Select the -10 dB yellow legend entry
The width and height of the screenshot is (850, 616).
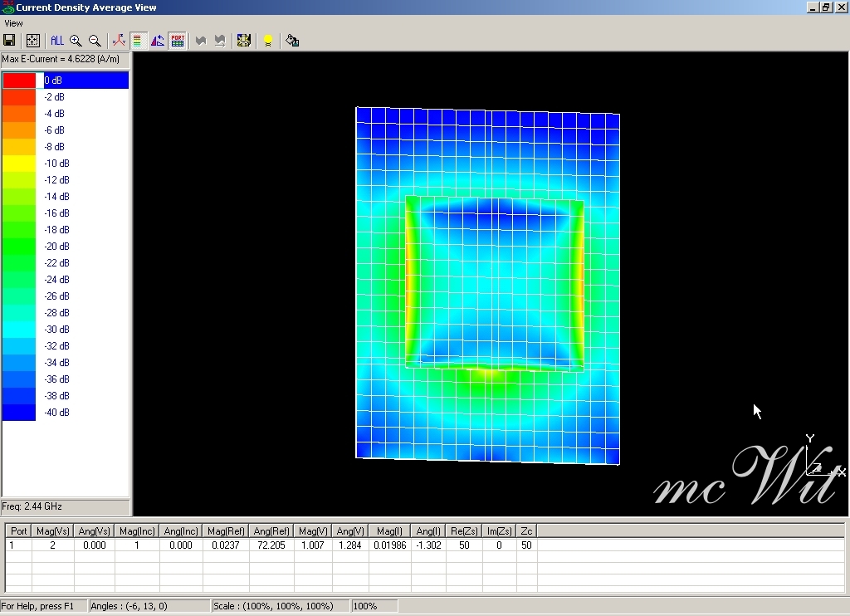pyautogui.click(x=56, y=164)
